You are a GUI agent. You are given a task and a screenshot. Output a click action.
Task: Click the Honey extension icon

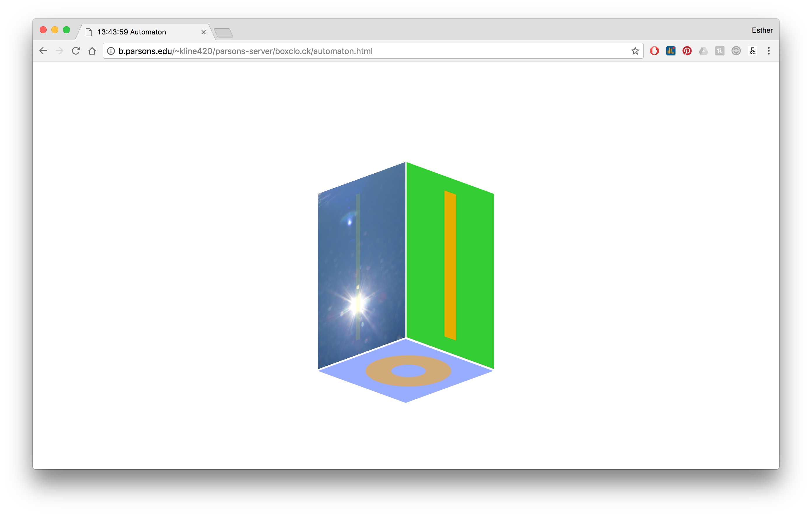[720, 51]
